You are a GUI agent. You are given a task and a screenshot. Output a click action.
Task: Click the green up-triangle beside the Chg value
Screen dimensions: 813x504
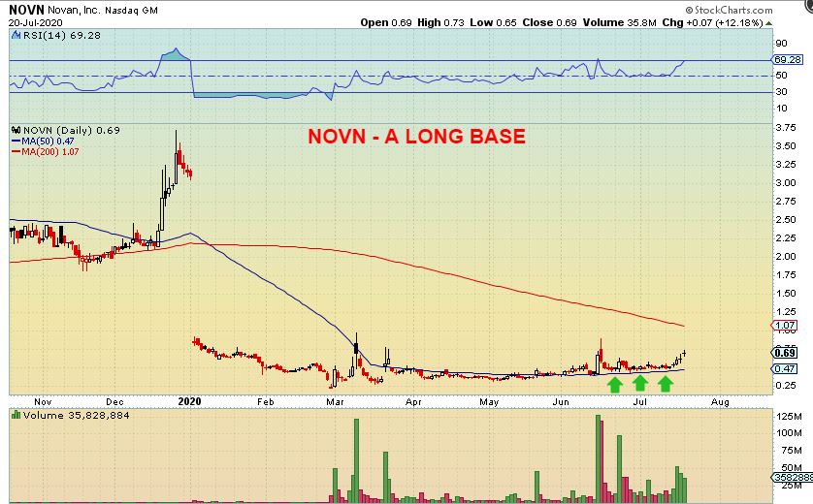point(768,23)
